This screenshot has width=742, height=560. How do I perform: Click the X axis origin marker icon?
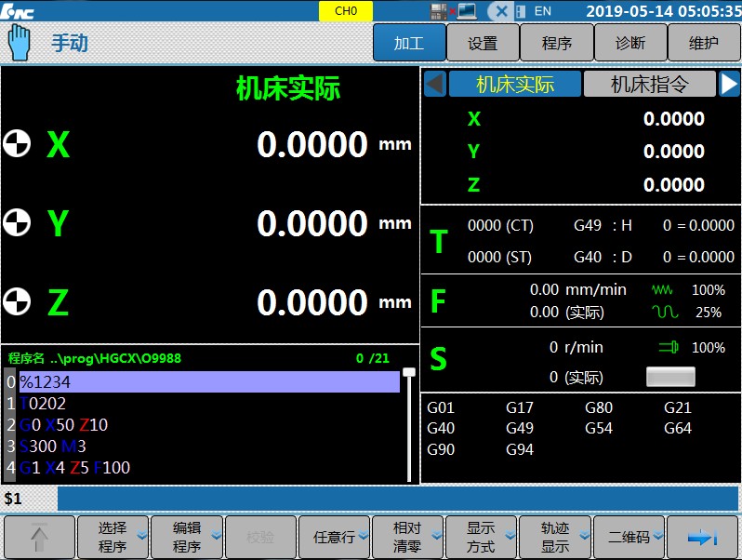(16, 144)
